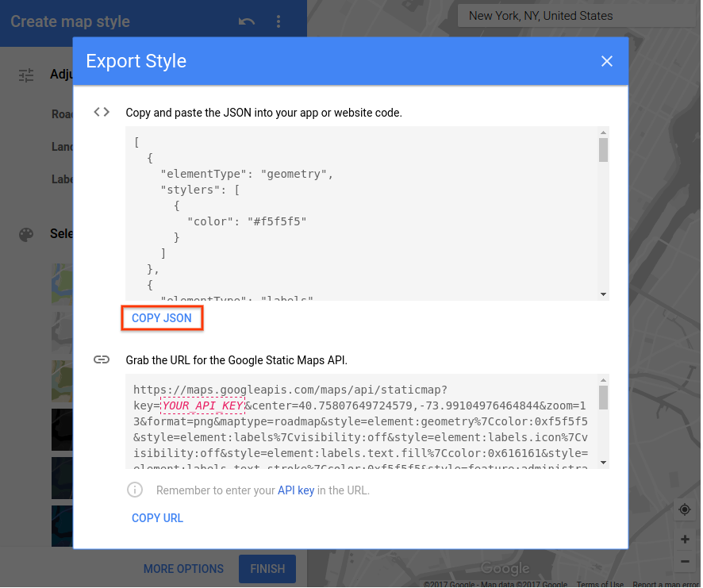
Task: Click the palette icon in the sidebar
Action: [x=26, y=234]
